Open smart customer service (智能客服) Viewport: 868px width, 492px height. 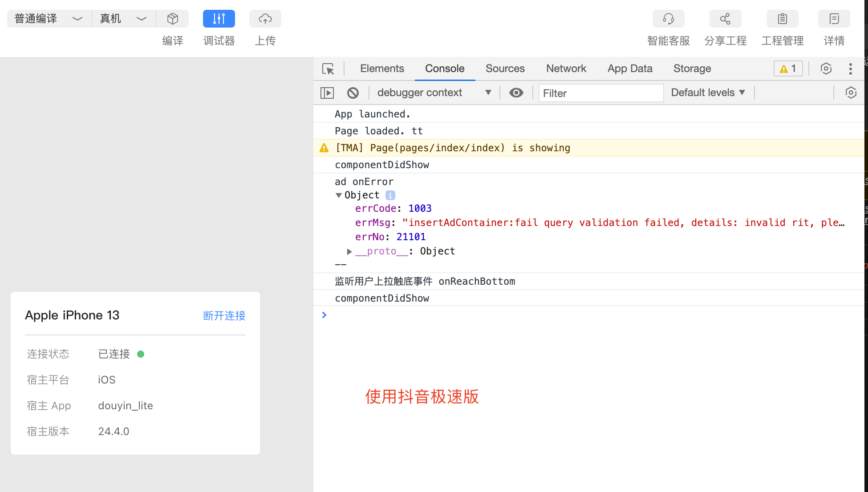[668, 19]
